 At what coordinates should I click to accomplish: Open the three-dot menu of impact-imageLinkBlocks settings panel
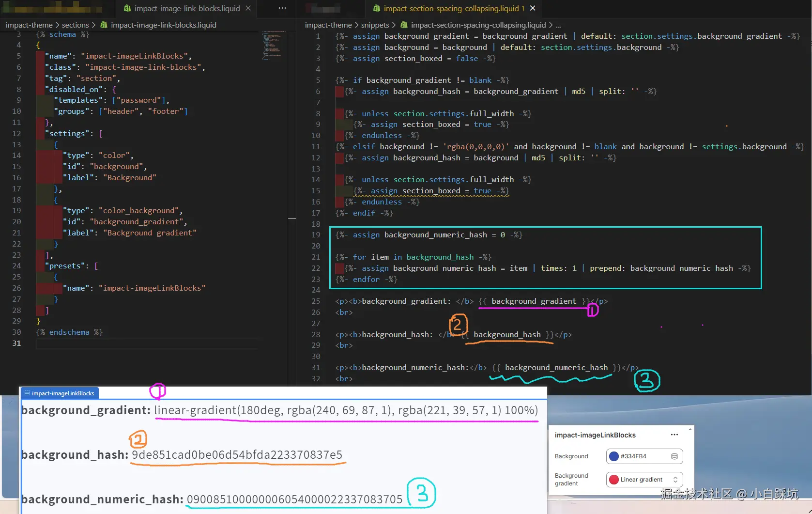(674, 435)
